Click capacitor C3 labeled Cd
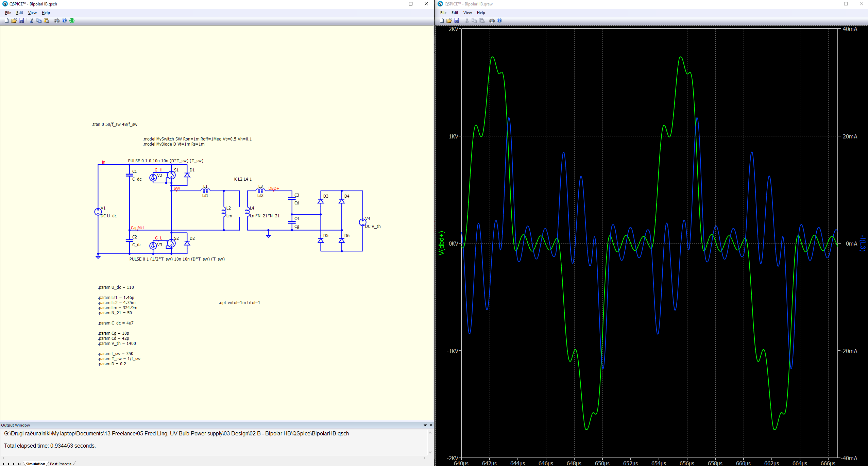 292,199
